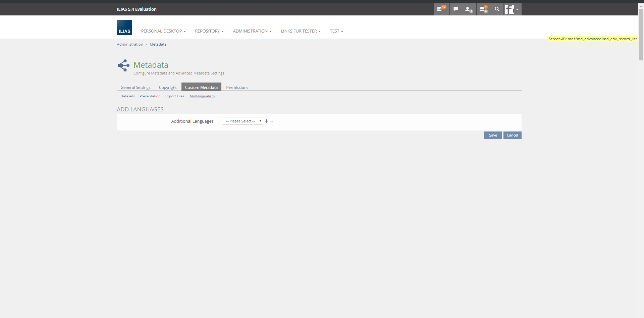Remove language row with minus icon
This screenshot has height=318, width=644.
click(x=272, y=121)
